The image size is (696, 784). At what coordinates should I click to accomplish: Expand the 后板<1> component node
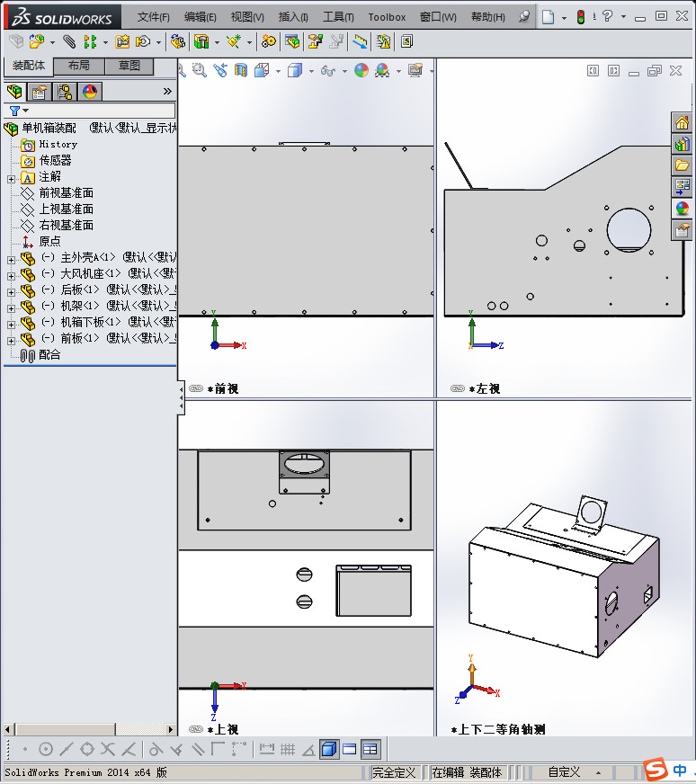tap(11, 292)
